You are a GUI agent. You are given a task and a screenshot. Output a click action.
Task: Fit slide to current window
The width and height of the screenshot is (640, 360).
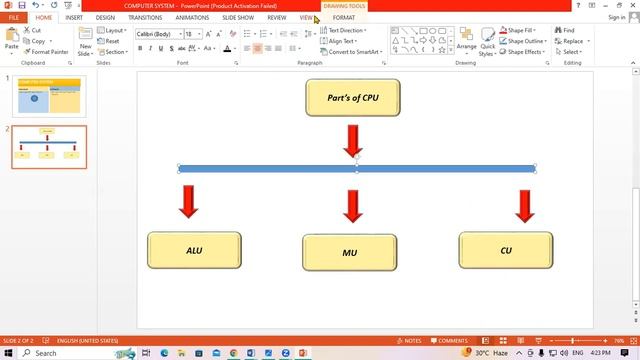pyautogui.click(x=633, y=341)
